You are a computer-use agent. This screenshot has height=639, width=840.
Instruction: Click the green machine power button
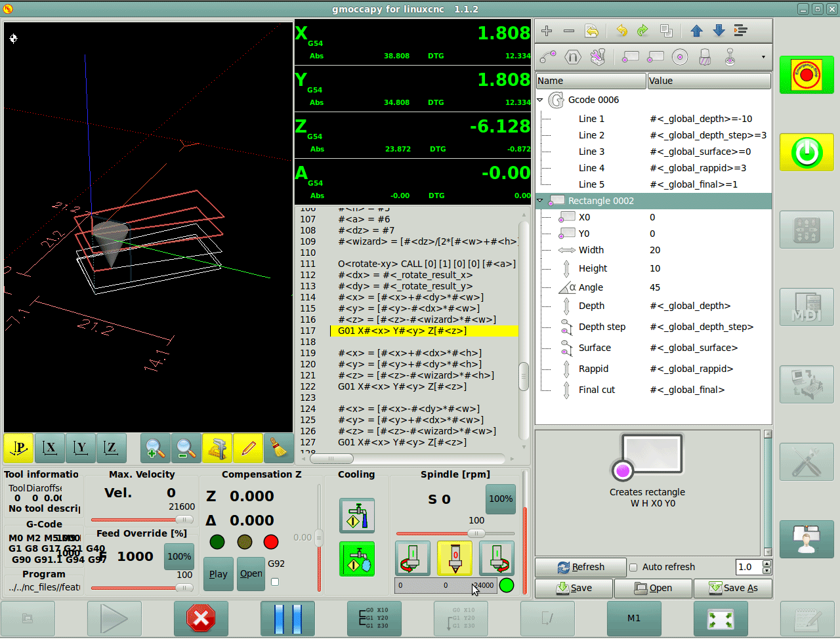pyautogui.click(x=807, y=153)
